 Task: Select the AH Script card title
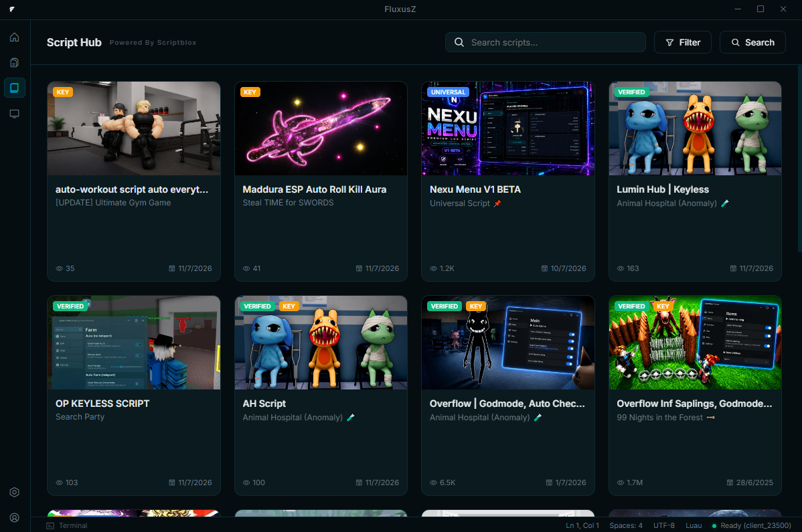(x=264, y=404)
